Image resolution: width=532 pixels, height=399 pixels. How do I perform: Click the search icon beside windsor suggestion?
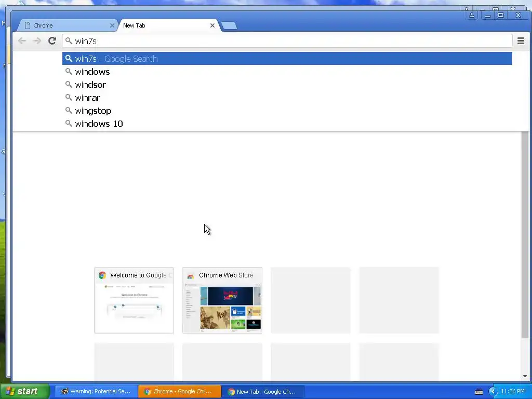tap(69, 85)
